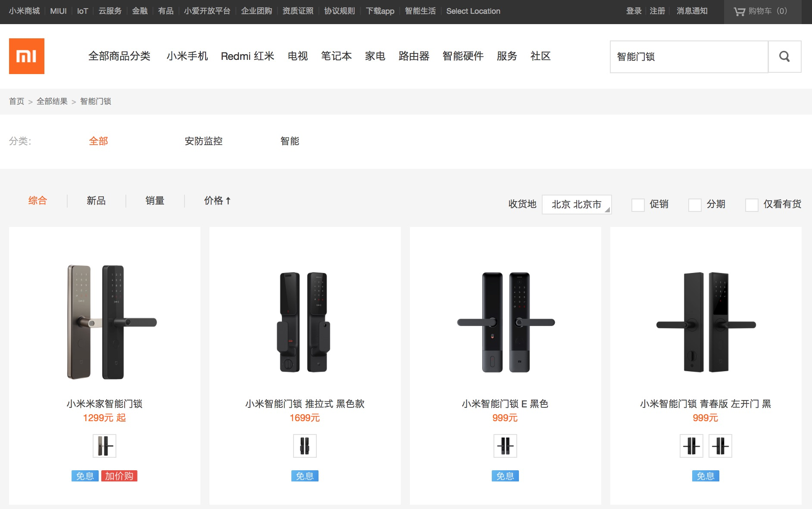The image size is (812, 509).
Task: Open 资质证照 top bar link
Action: pos(298,11)
